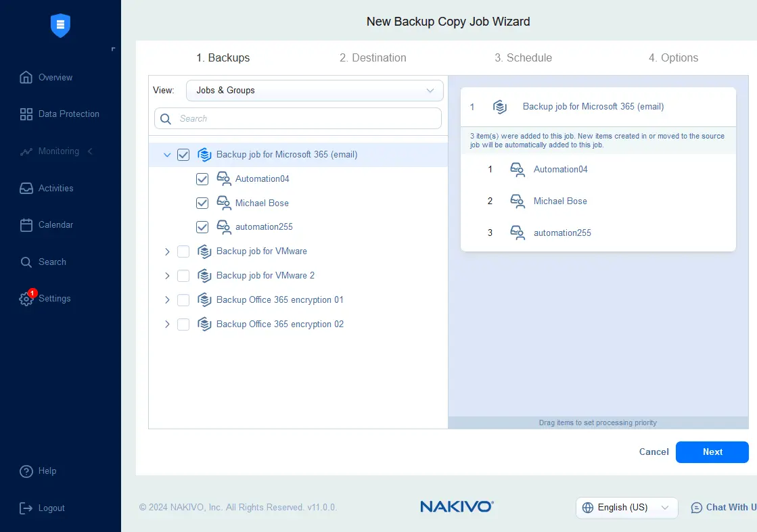Go to the 4. Options wizard step
The height and width of the screenshot is (532, 757).
[673, 58]
